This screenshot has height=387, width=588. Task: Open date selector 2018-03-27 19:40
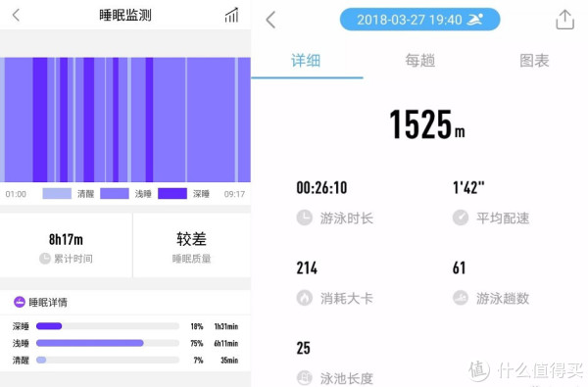tap(419, 20)
